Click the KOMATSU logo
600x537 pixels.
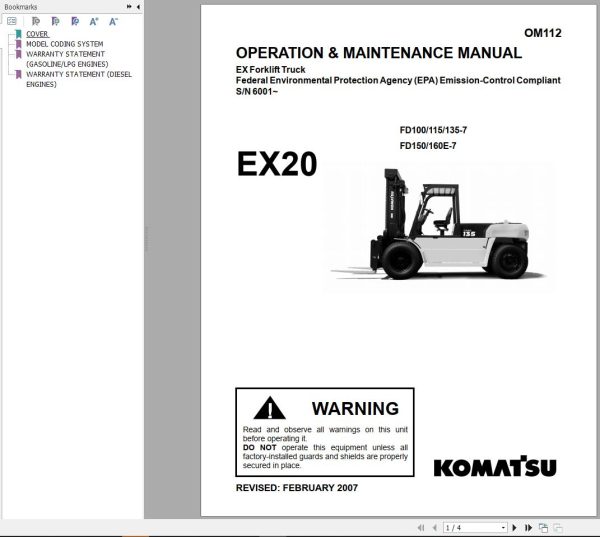[x=495, y=466]
